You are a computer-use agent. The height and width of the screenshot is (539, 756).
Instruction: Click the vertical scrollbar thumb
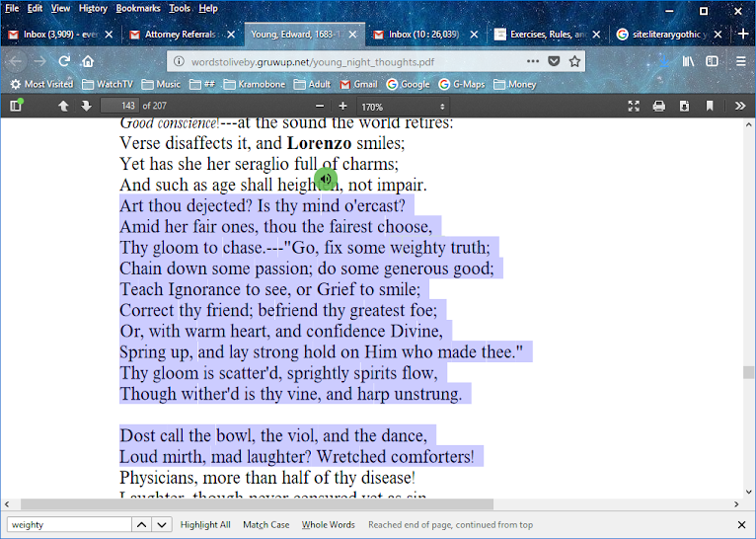(748, 372)
